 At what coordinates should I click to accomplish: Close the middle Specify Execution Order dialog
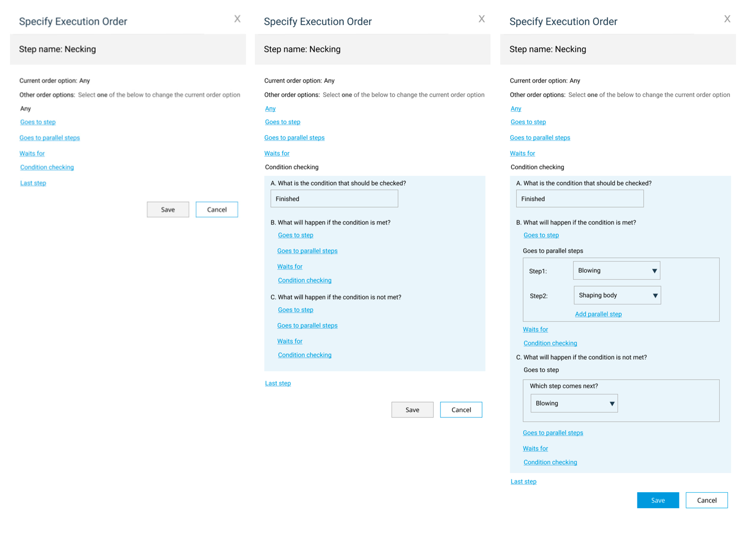(x=481, y=19)
